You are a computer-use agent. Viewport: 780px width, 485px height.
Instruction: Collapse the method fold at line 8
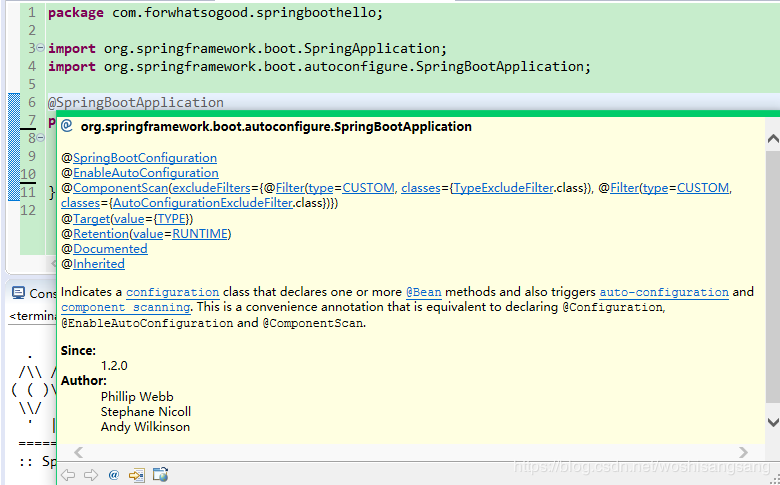pyautogui.click(x=40, y=138)
